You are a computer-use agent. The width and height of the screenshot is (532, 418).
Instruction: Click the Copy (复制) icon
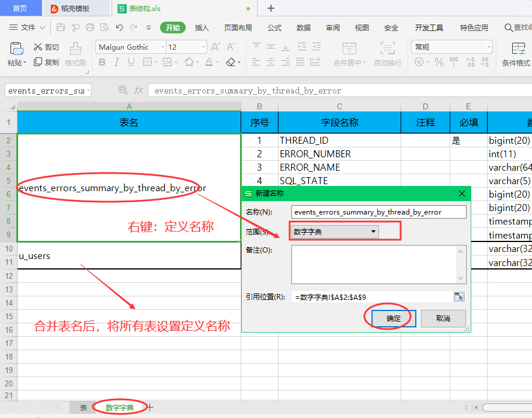(x=46, y=61)
